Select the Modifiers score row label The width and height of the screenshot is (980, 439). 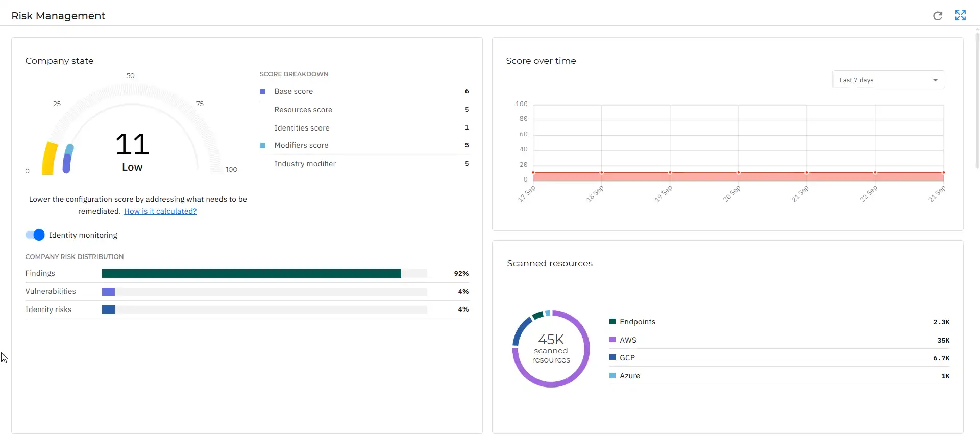(301, 145)
